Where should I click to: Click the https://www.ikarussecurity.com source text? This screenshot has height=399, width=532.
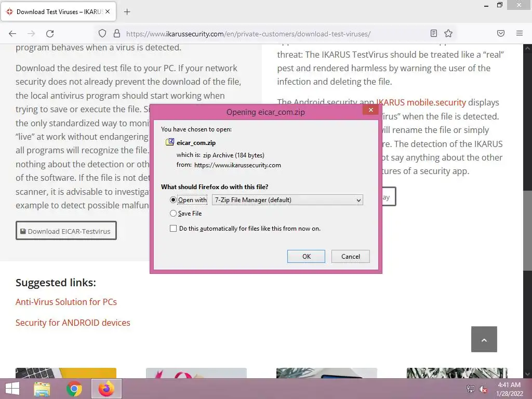(237, 165)
